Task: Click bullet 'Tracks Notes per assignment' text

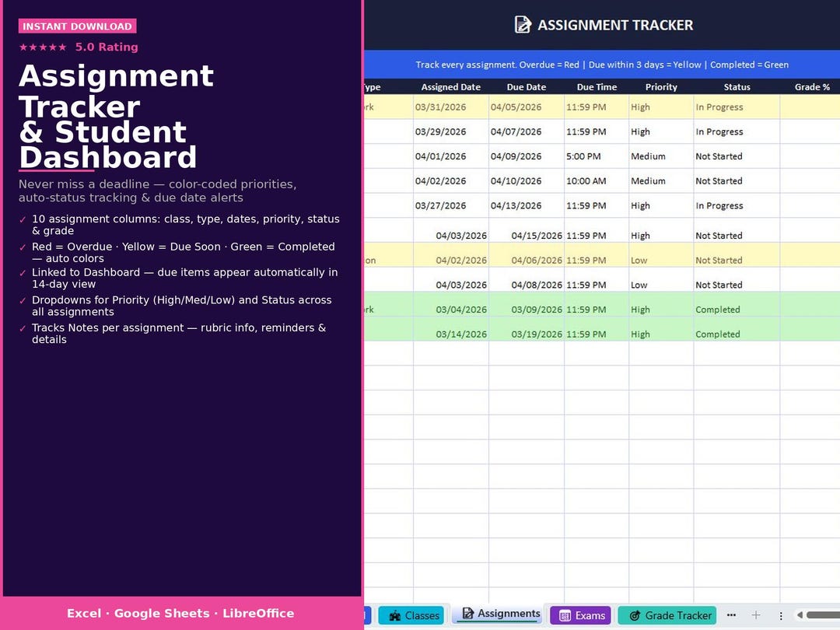Action: coord(179,333)
